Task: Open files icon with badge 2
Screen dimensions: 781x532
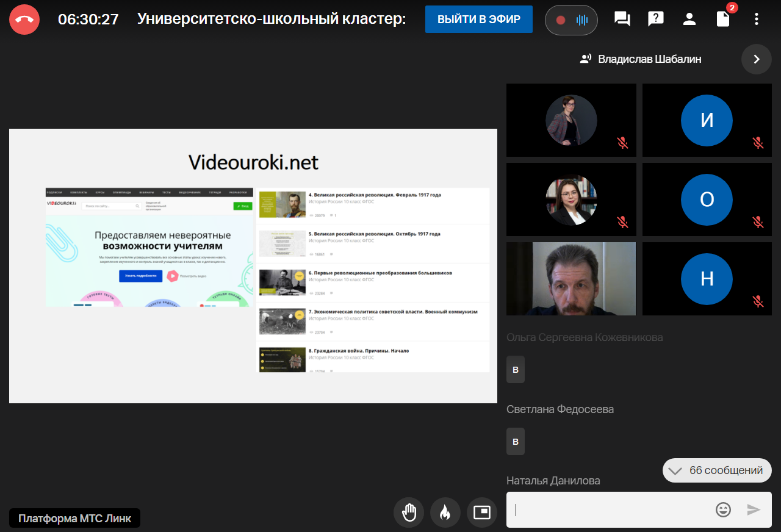Action: pos(723,20)
